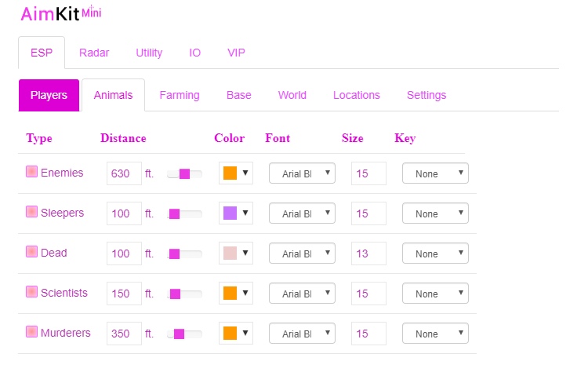Click the Murderers distance input field
Image resolution: width=588 pixels, height=372 pixels.
point(124,334)
